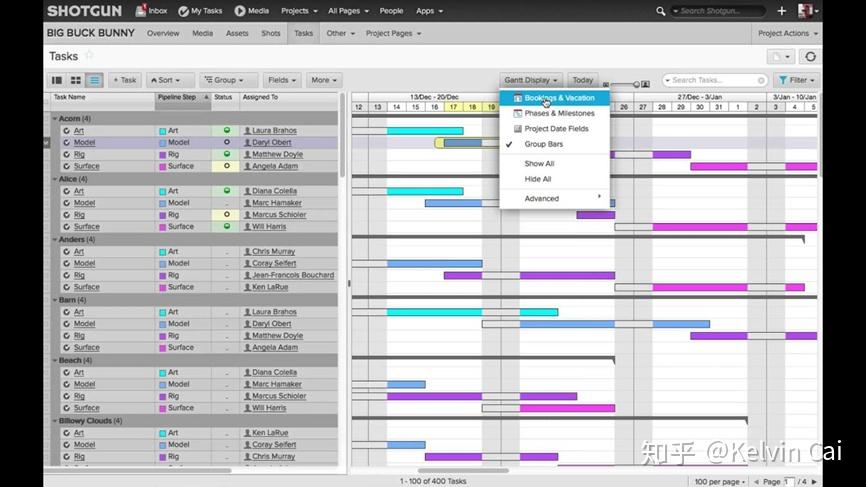
Task: Open the user avatar menu
Action: click(x=808, y=11)
